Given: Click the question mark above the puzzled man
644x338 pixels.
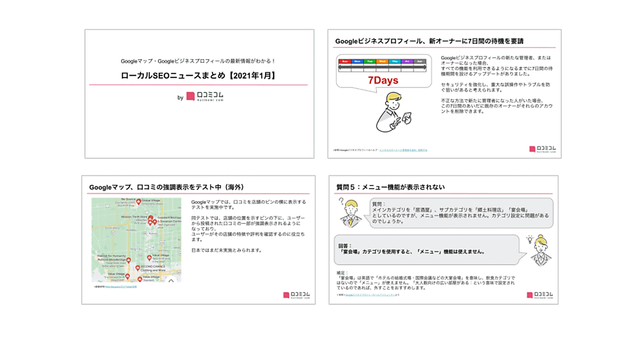Looking at the screenshot, I should pyautogui.click(x=341, y=202).
